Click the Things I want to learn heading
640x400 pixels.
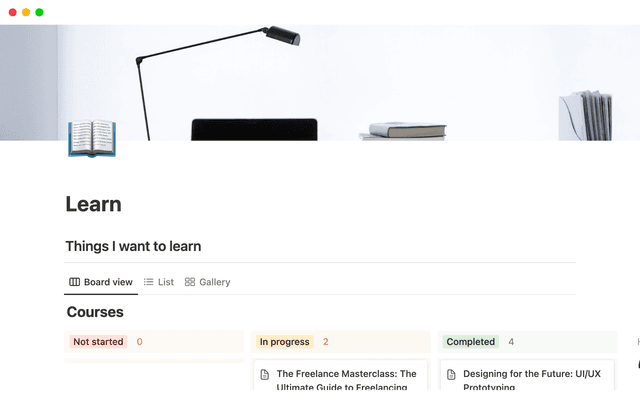[x=133, y=246]
